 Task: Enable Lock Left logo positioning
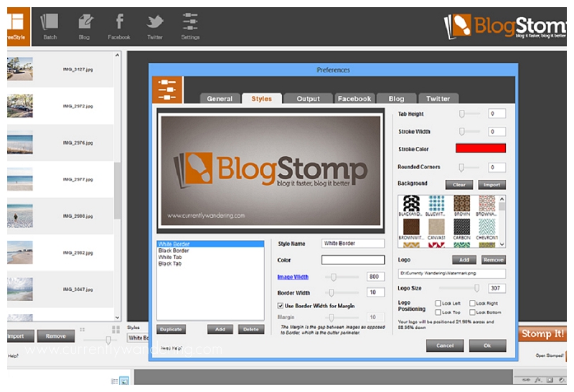438,303
